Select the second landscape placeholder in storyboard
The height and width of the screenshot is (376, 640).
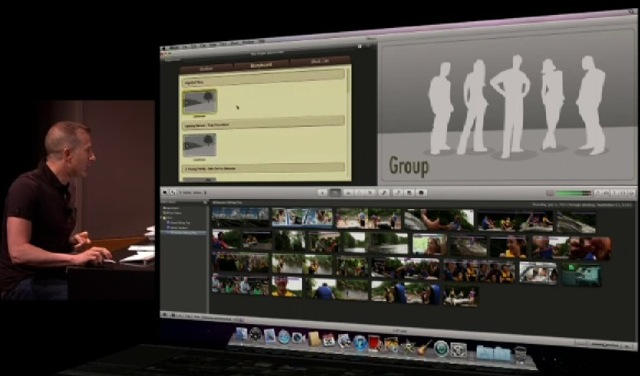pyautogui.click(x=200, y=145)
